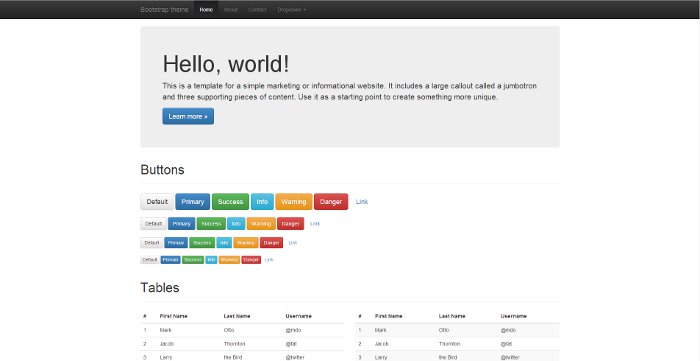Click Thornton cell in striped second table

pos(450,344)
